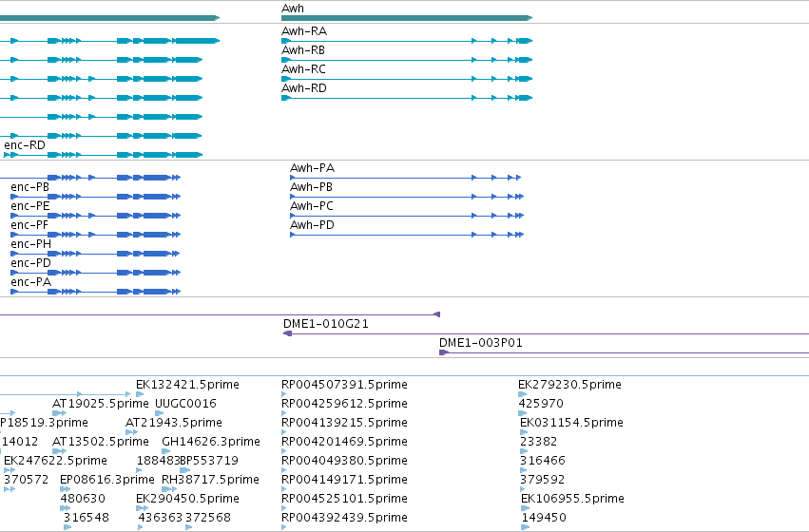Select the enc-RD transcript label
Image resolution: width=809 pixels, height=532 pixels.
[25, 145]
